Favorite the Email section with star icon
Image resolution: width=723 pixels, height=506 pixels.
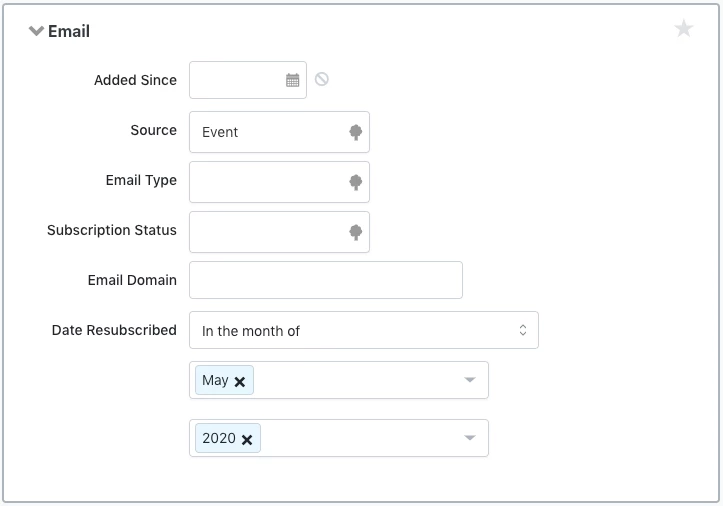pos(684,29)
